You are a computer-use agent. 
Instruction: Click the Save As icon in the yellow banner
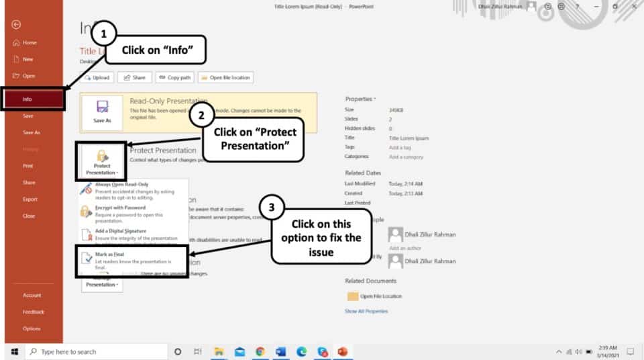102,112
